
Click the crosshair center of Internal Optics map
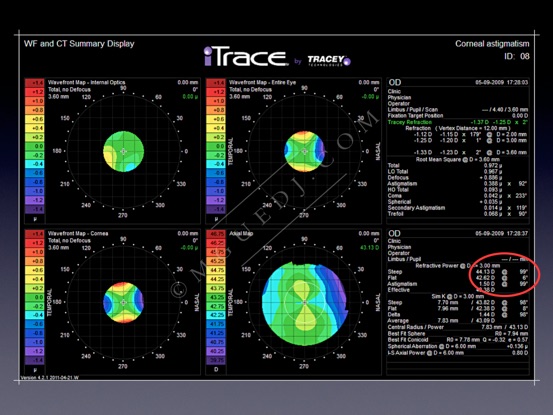123,151
